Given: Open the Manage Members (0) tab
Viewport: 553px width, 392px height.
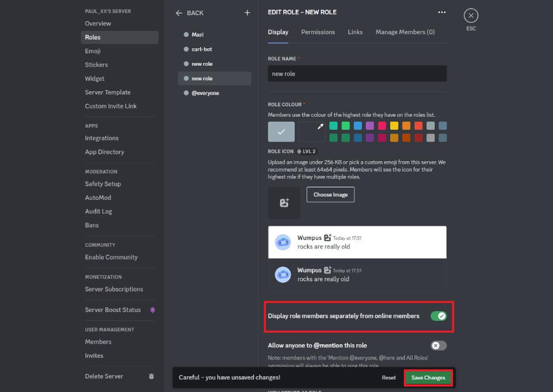Looking at the screenshot, I should pyautogui.click(x=405, y=32).
